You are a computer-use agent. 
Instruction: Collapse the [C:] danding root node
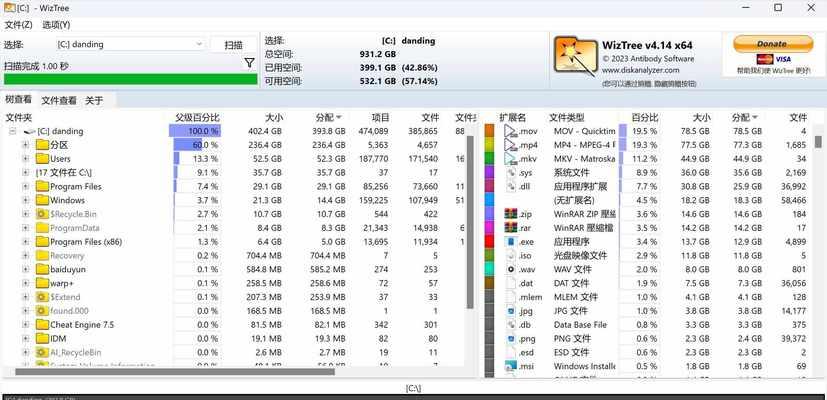point(12,131)
